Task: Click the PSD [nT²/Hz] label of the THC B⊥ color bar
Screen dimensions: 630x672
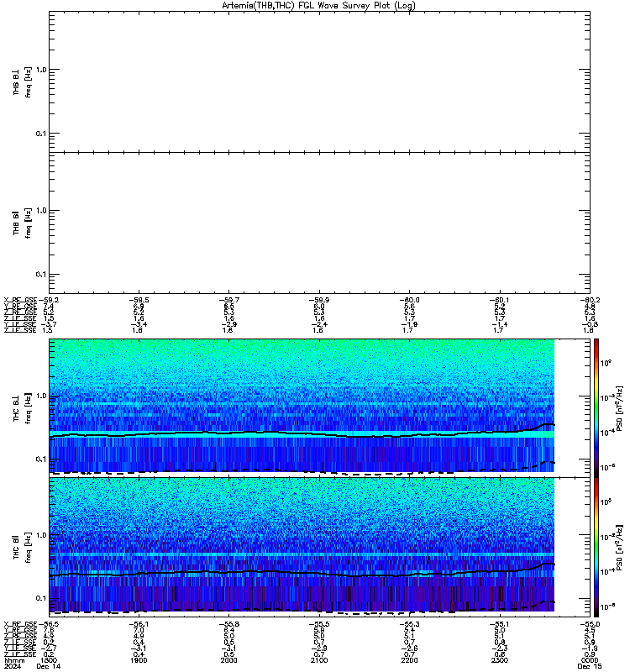Action: (x=620, y=408)
